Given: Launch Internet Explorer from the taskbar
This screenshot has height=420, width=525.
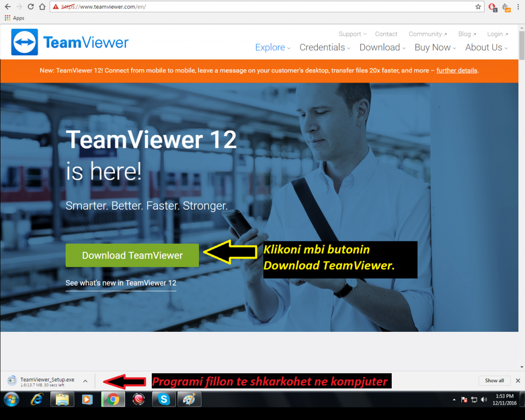Looking at the screenshot, I should 36,399.
